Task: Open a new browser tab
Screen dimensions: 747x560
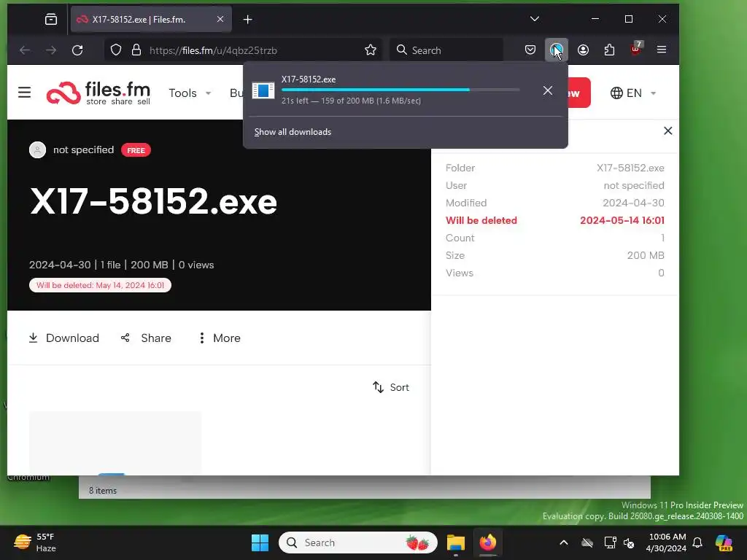Action: pos(248,20)
